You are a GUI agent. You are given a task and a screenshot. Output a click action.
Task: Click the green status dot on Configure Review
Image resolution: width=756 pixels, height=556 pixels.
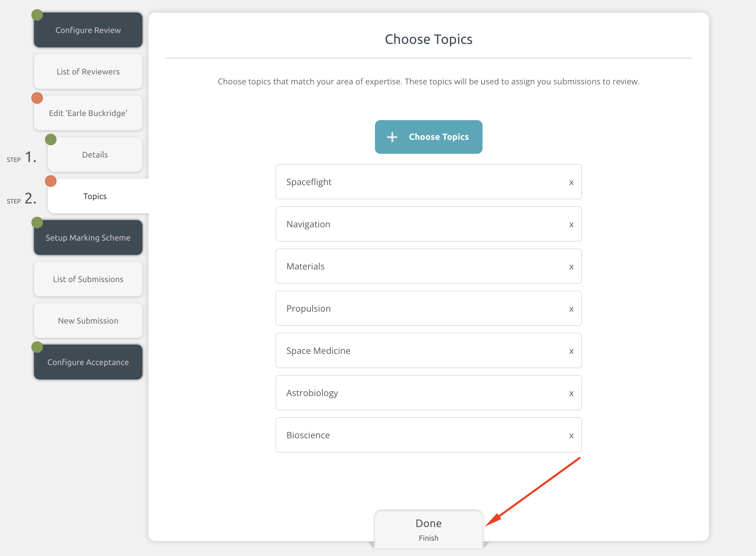37,15
